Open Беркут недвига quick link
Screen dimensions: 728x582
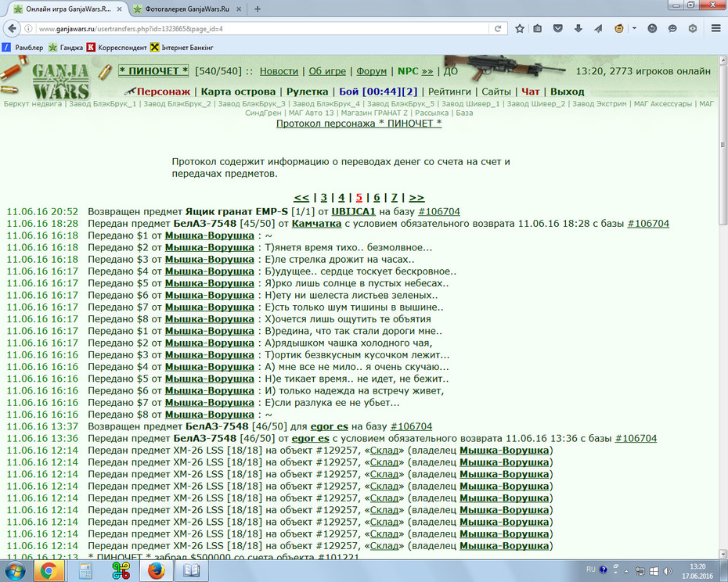pos(33,103)
